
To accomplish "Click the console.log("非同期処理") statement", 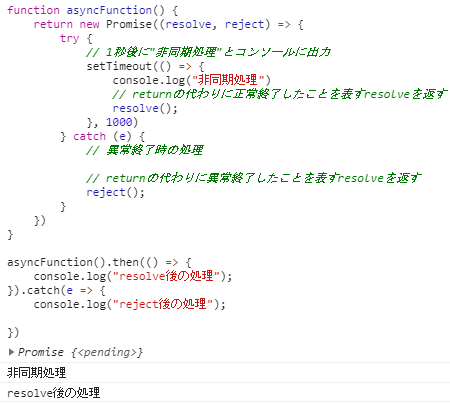I will click(192, 80).
